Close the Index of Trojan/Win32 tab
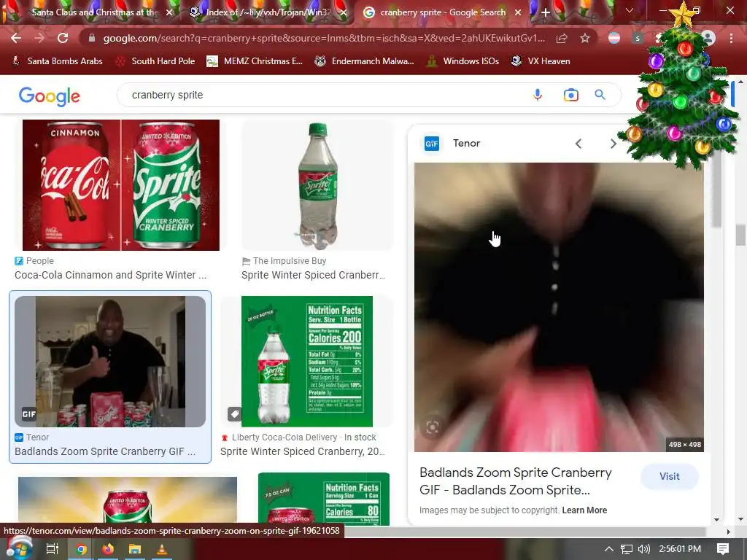The image size is (747, 560). pyautogui.click(x=344, y=12)
